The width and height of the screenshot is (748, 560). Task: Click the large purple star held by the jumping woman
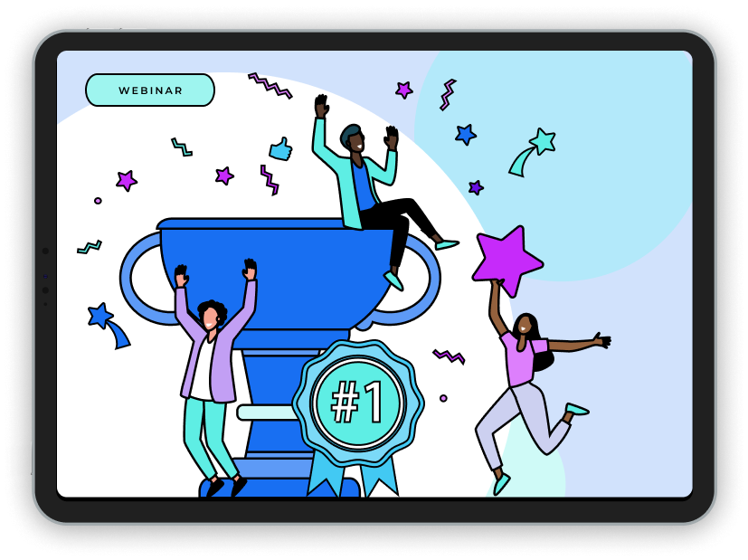click(x=507, y=261)
